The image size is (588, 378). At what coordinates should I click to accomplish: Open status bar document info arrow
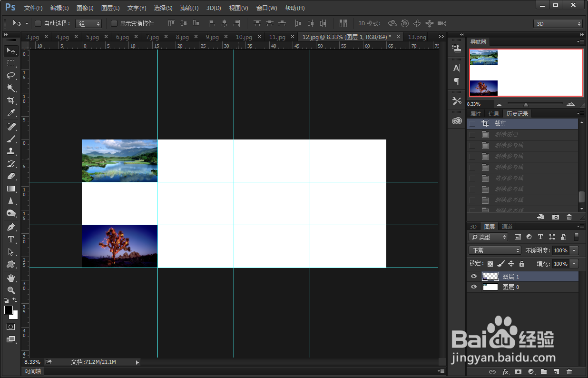tap(137, 362)
